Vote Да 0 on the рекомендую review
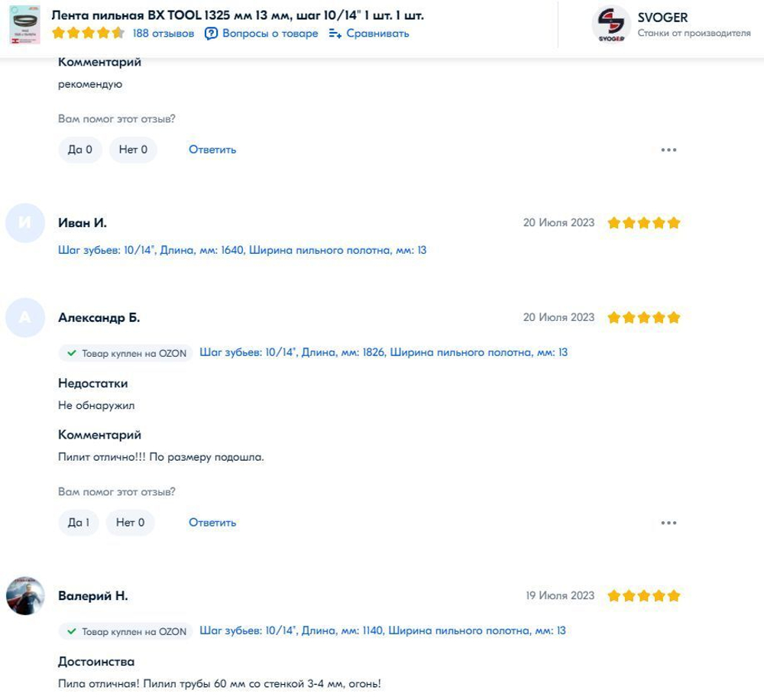The width and height of the screenshot is (764, 700). (x=80, y=150)
